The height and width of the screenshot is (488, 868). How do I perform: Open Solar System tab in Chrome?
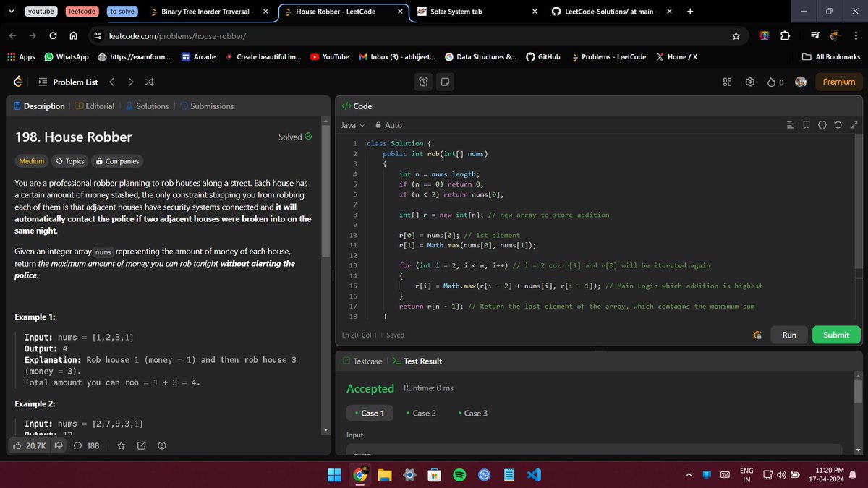click(477, 12)
